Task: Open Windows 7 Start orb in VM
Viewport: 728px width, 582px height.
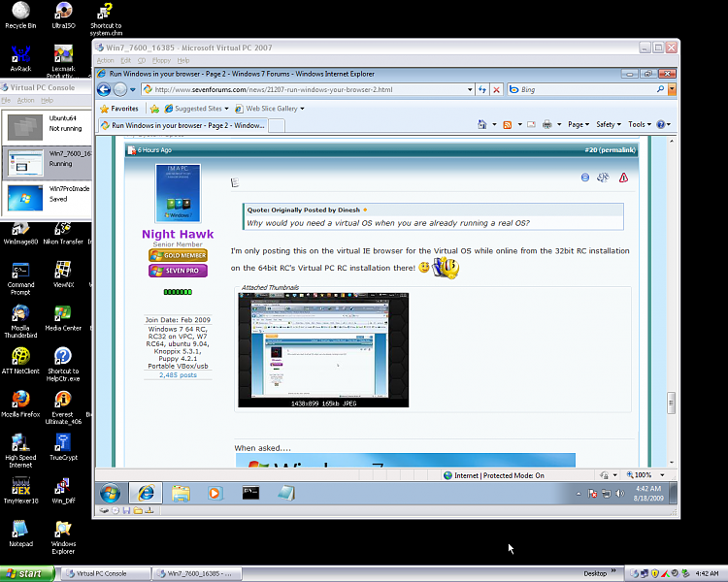Action: pyautogui.click(x=110, y=493)
